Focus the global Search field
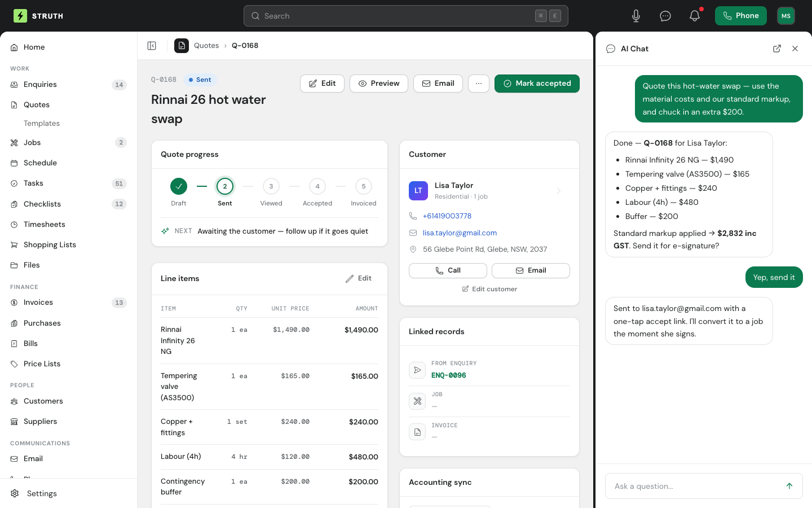Image resolution: width=812 pixels, height=508 pixels. click(406, 16)
